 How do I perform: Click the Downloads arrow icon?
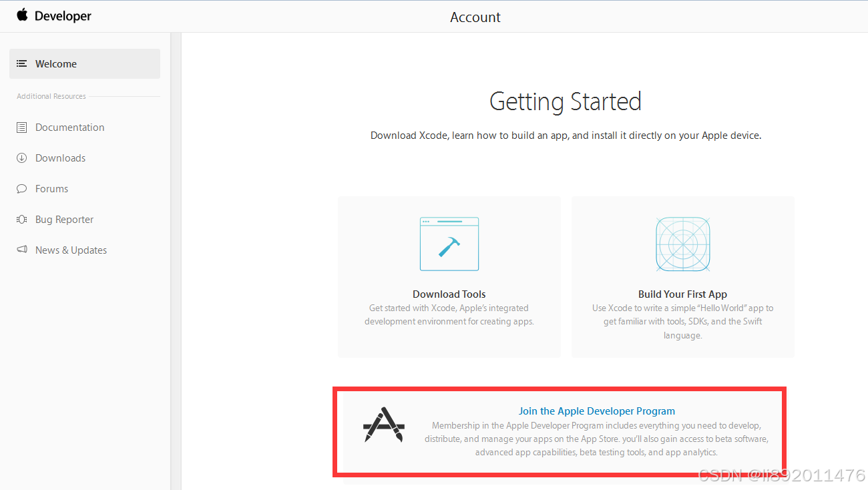[21, 158]
